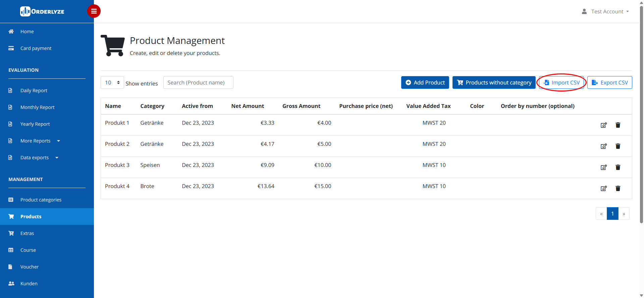
Task: Click the Active from column header
Action: pyautogui.click(x=197, y=106)
